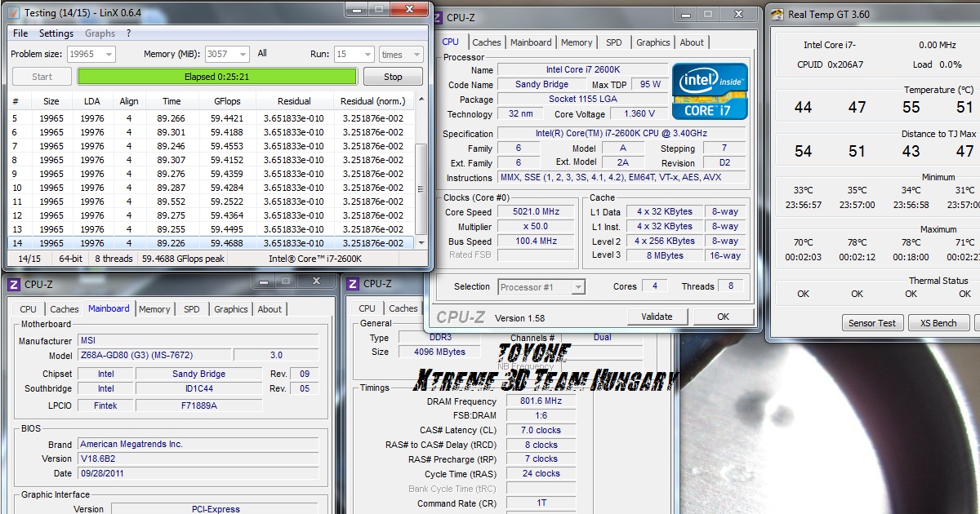Click the scroll down arrow in LinX results
This screenshot has height=514, width=980.
pyautogui.click(x=421, y=243)
